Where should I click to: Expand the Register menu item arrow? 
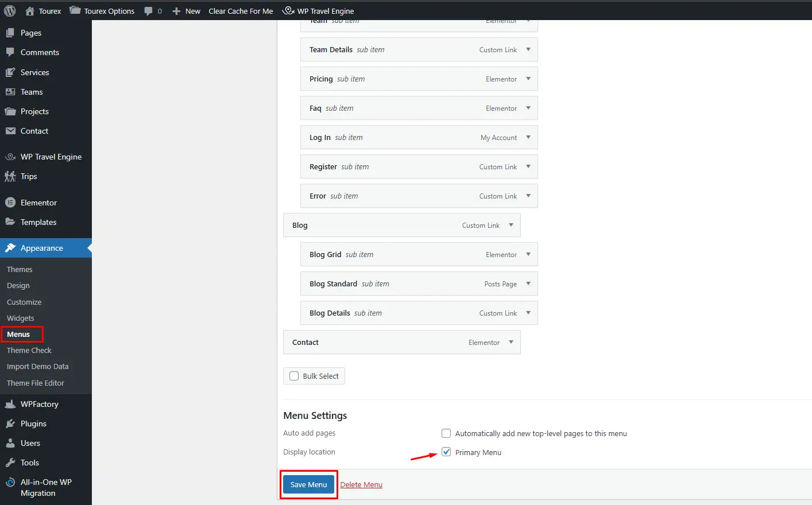coord(528,166)
